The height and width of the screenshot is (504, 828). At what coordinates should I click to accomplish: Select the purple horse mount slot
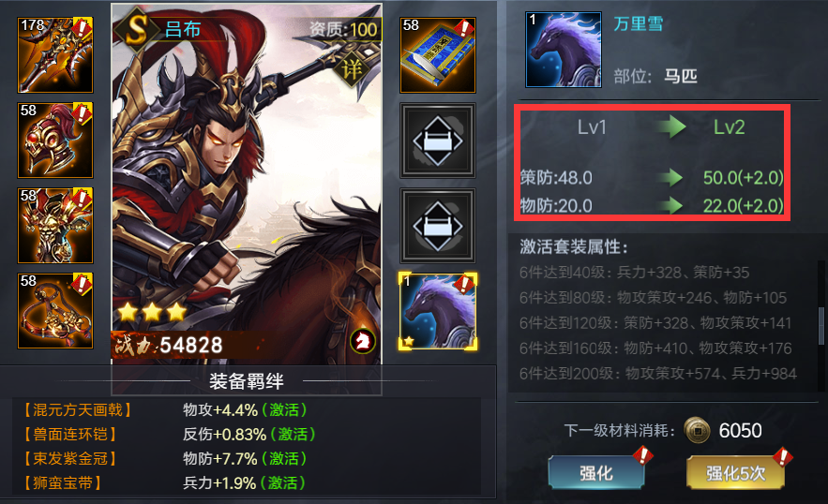438,311
